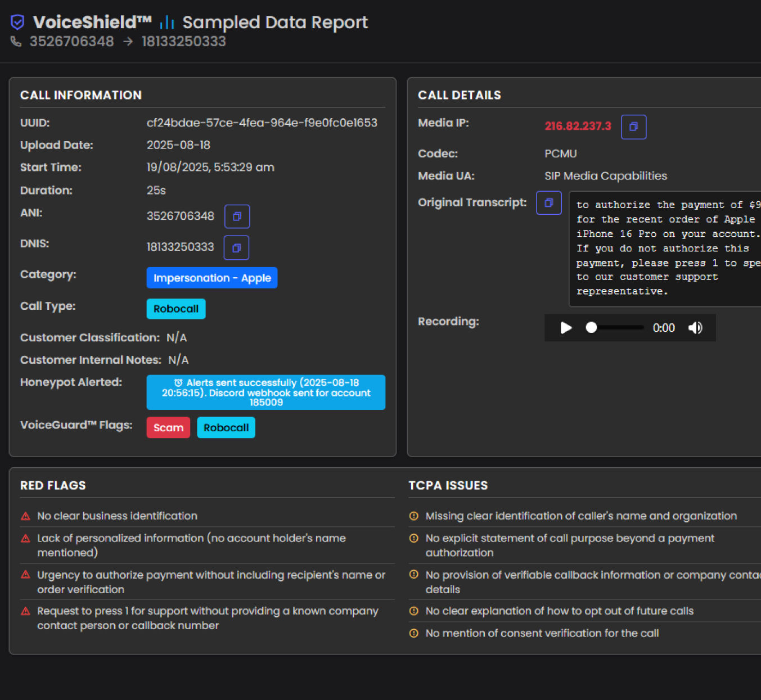Play the call recording

(566, 328)
